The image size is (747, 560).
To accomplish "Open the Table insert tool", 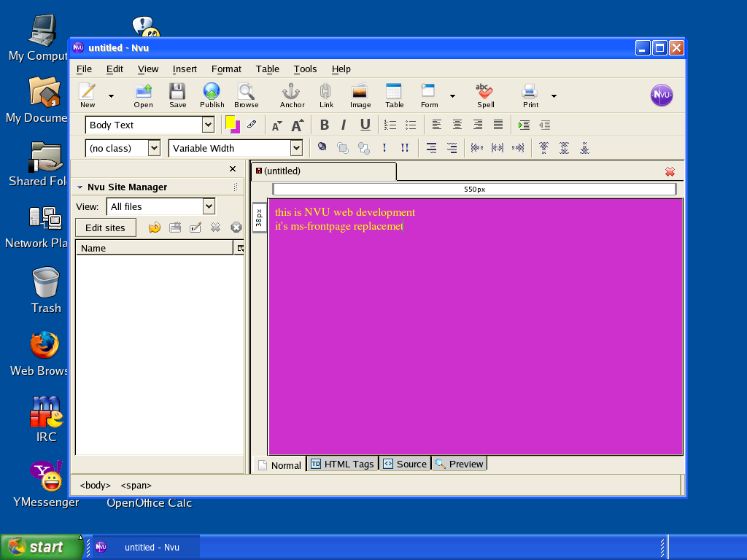I will (x=394, y=95).
